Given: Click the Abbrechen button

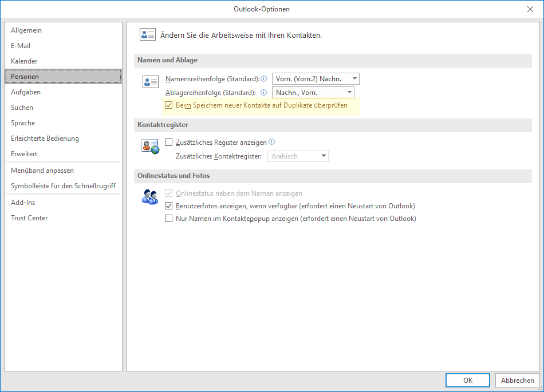Looking at the screenshot, I should 517,380.
